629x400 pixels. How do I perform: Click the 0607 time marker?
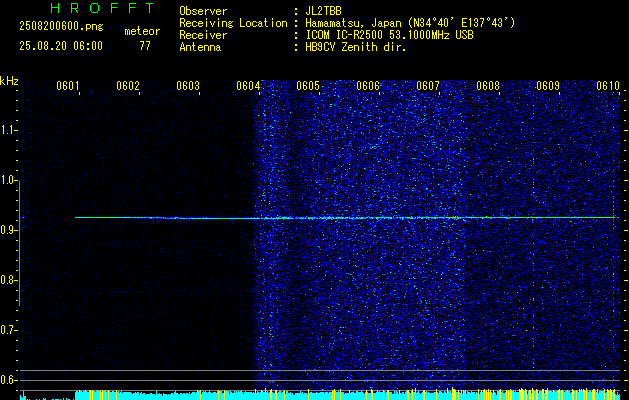coord(428,86)
